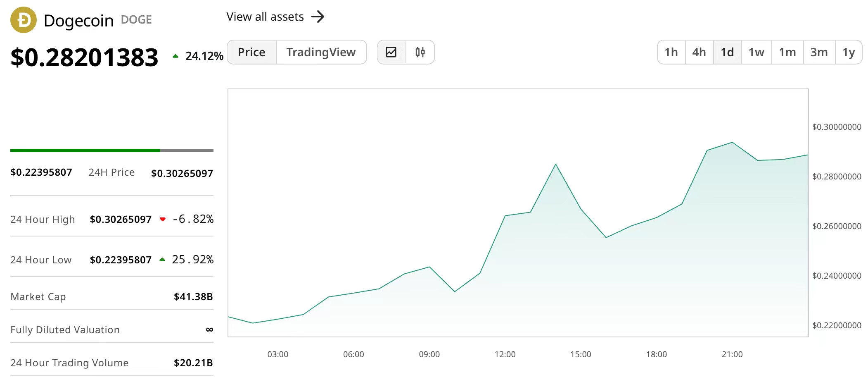Screen dimensions: 868x382
Task: Click green up arrow next to 24.12%
Action: pos(175,56)
